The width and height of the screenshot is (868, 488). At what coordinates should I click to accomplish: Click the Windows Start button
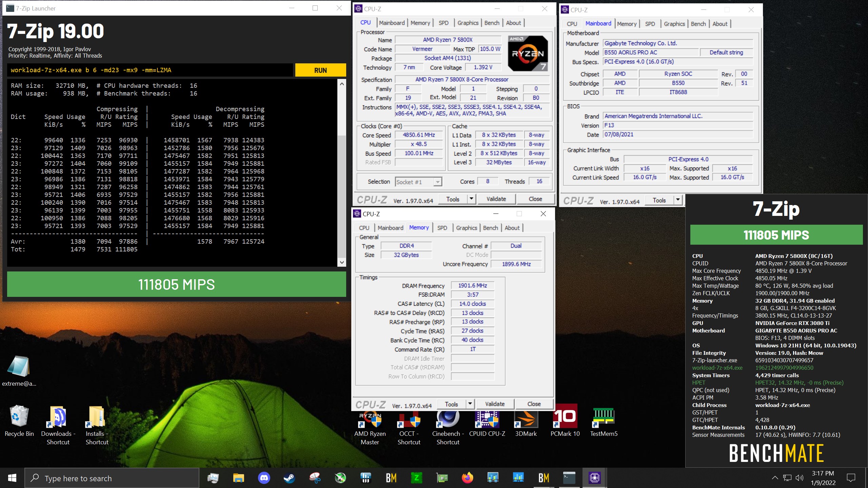coord(12,478)
